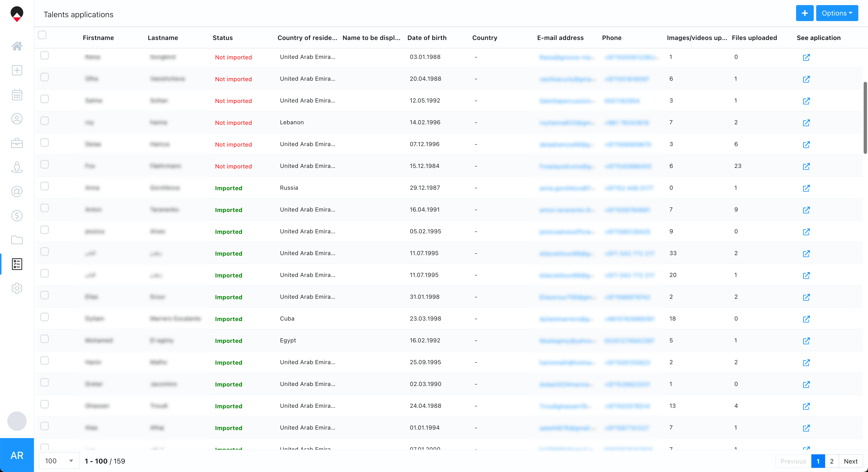Check the row born 02.03.1990
Viewport: 868px width, 472px height.
45,382
